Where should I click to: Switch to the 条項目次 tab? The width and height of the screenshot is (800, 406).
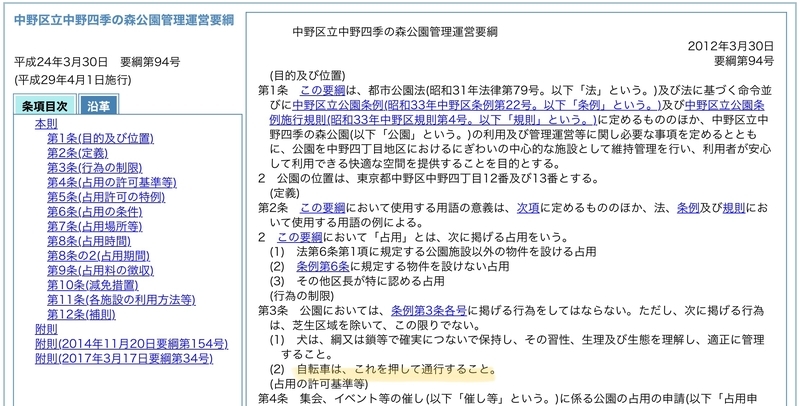[x=44, y=105]
